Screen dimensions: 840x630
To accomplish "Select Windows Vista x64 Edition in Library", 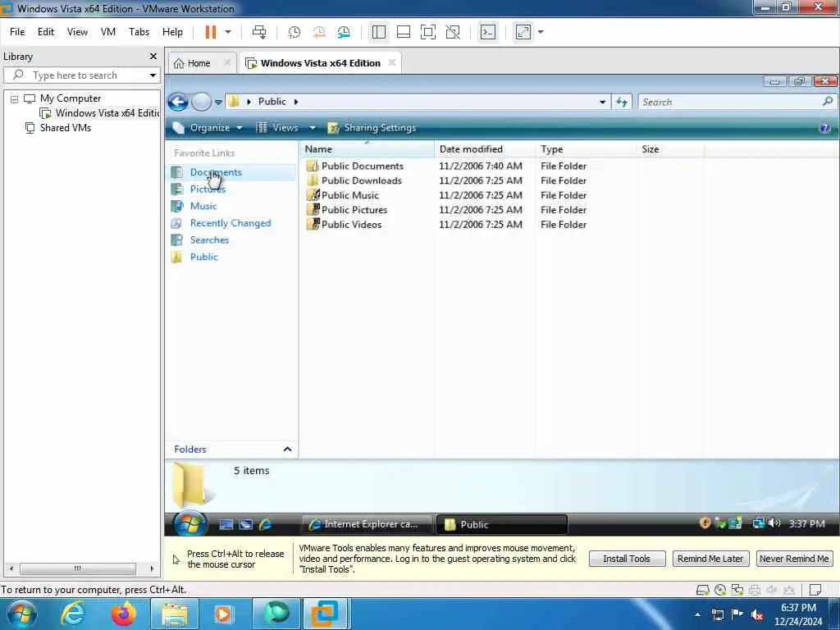I will (x=99, y=113).
